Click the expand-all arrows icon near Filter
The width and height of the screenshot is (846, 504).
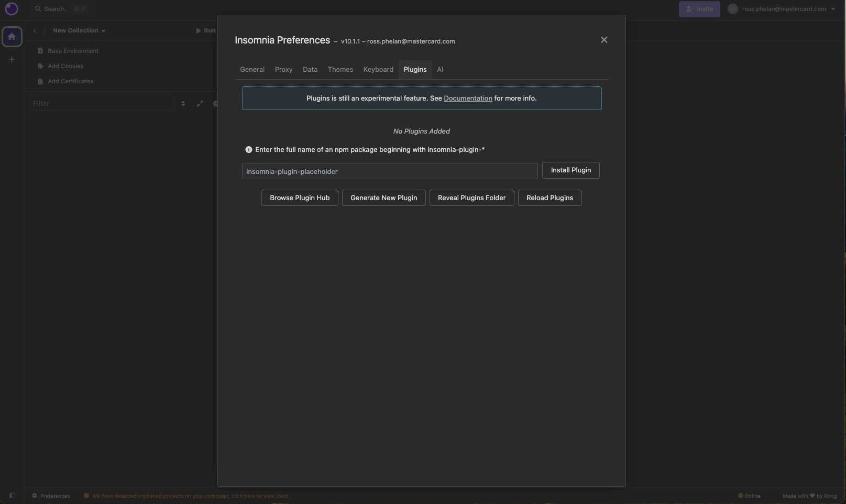coord(200,104)
